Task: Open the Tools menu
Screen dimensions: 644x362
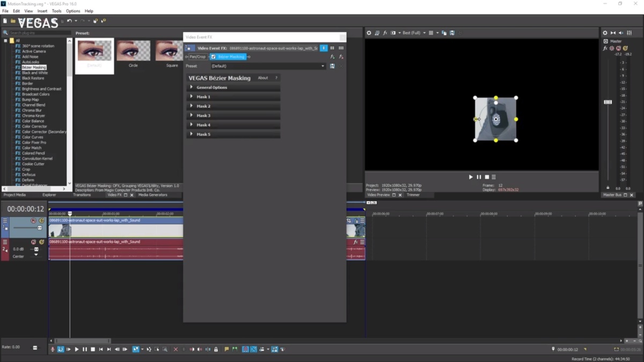Action: [x=56, y=11]
